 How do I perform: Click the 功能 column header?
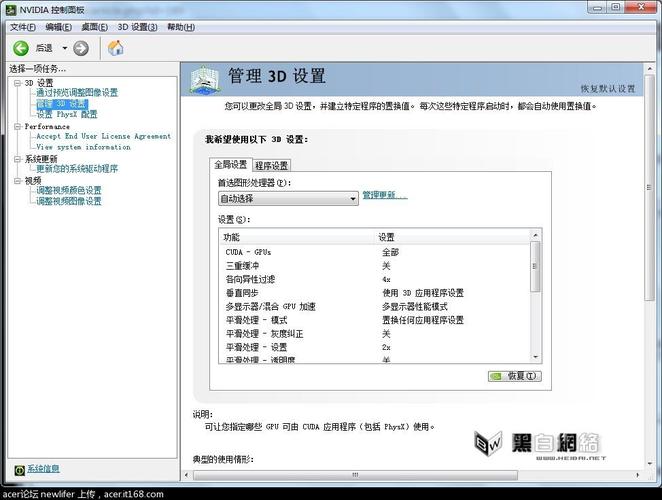click(x=298, y=237)
